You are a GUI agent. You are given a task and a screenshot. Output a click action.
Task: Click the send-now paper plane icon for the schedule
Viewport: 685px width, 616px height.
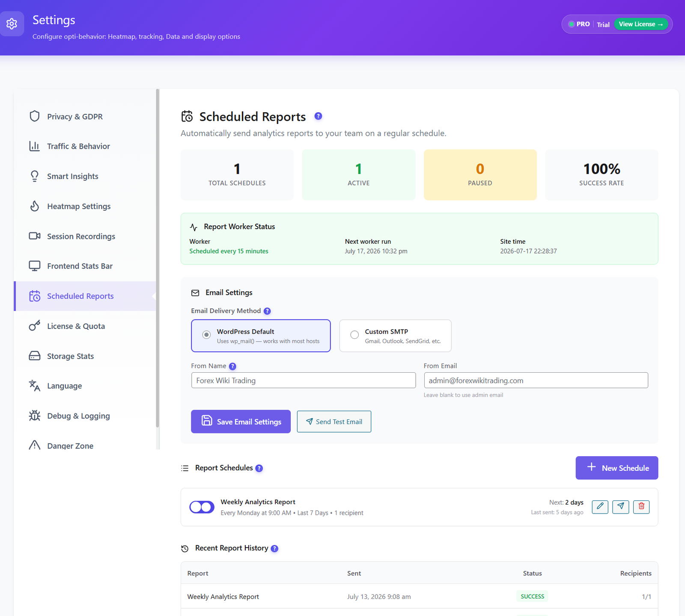click(620, 507)
